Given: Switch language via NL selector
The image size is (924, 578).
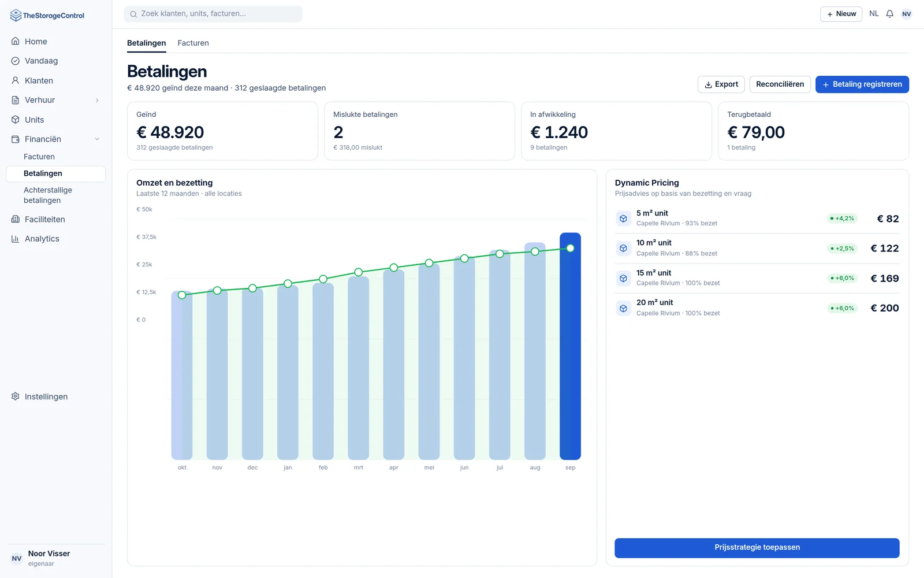Looking at the screenshot, I should 874,14.
